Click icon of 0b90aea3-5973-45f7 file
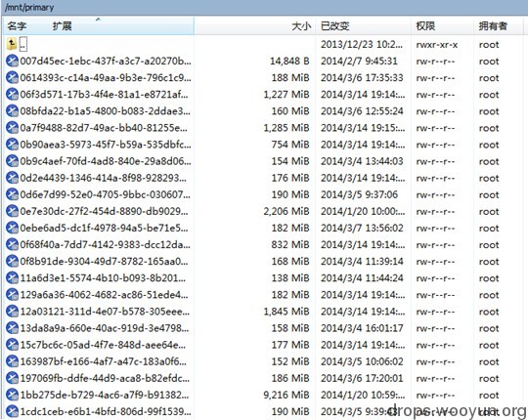Viewport: 528px width, 420px height. [12, 145]
